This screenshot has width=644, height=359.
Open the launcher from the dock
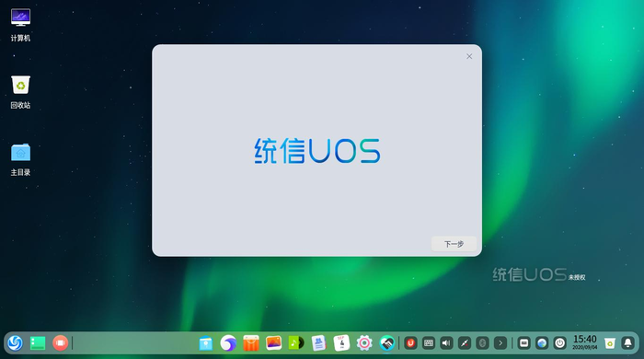16,343
